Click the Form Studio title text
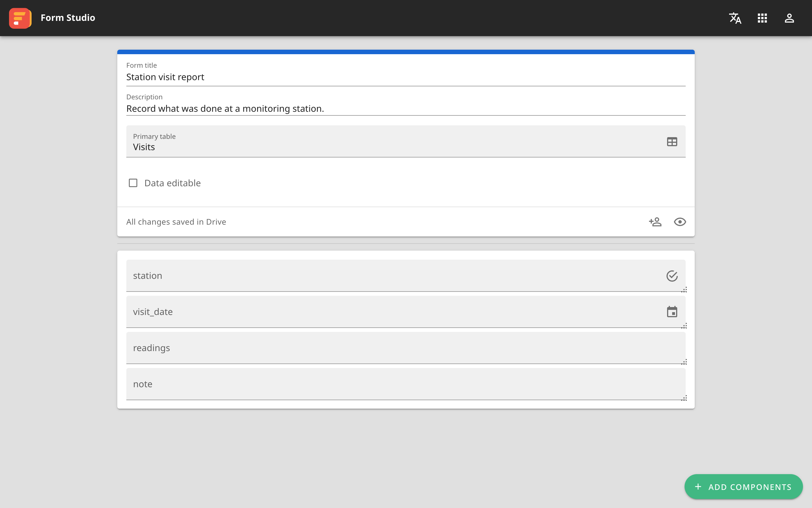This screenshot has width=812, height=508. 68,18
